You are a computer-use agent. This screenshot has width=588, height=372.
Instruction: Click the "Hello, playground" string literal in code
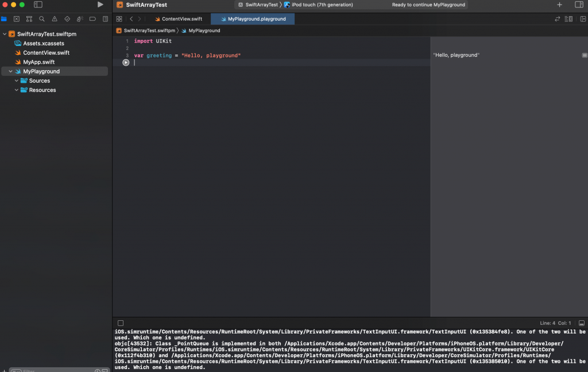pos(211,55)
